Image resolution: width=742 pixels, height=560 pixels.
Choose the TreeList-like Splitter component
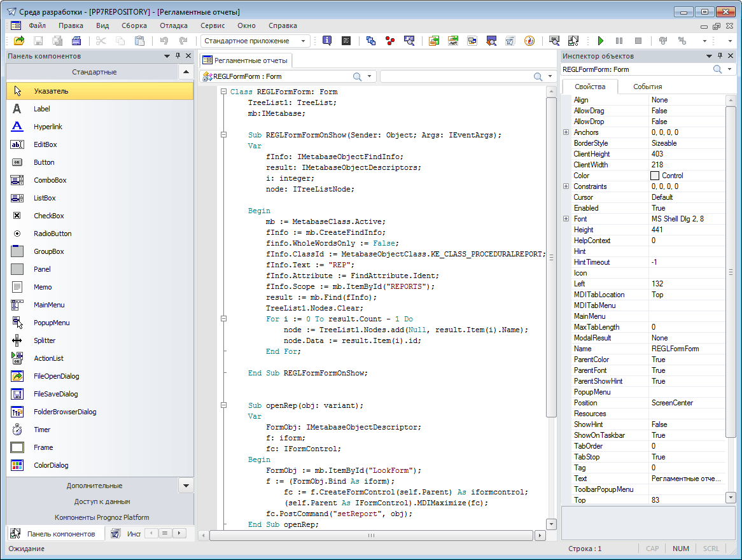(x=44, y=340)
